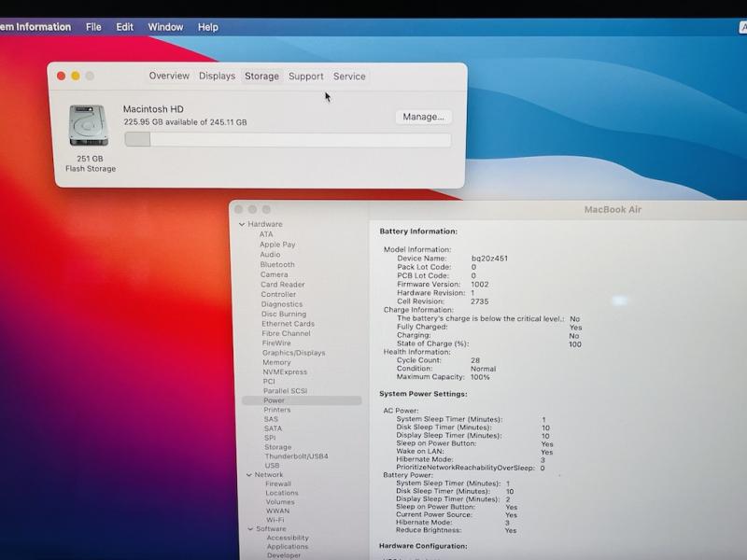The width and height of the screenshot is (747, 560).
Task: Open the Edit menu
Action: click(x=124, y=27)
